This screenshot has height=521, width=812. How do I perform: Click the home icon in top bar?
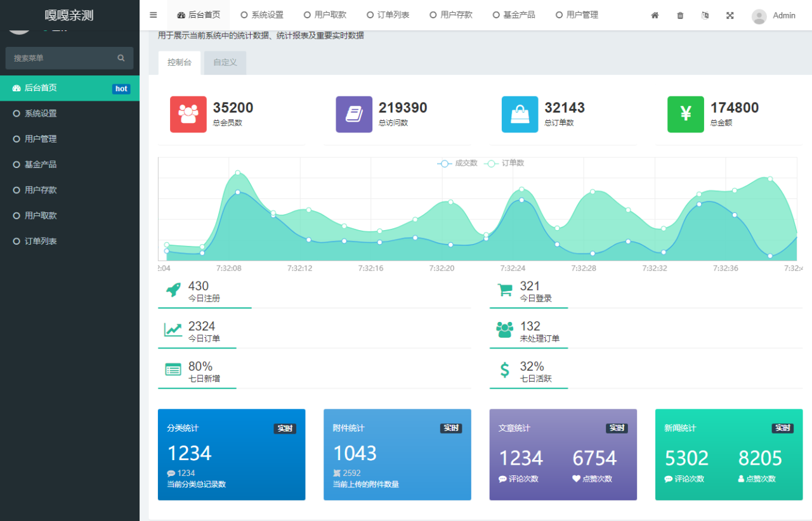(655, 15)
